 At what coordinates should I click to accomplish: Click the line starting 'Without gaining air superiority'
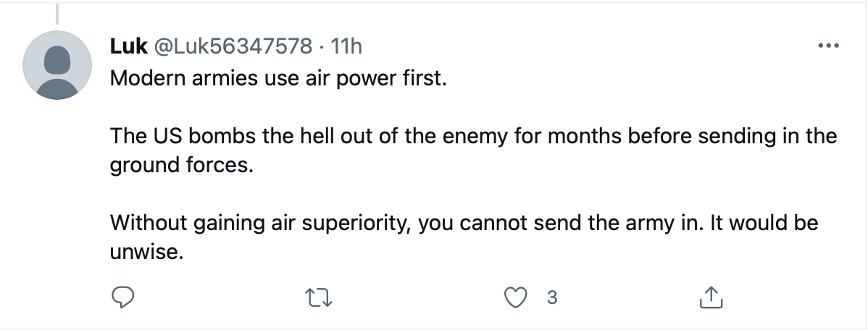(x=464, y=222)
